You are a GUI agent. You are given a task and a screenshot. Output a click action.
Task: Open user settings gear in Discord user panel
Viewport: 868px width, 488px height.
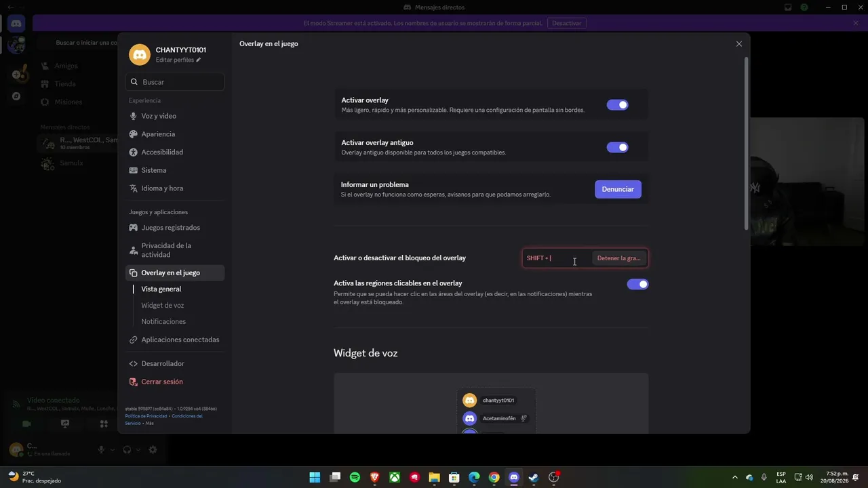point(153,449)
